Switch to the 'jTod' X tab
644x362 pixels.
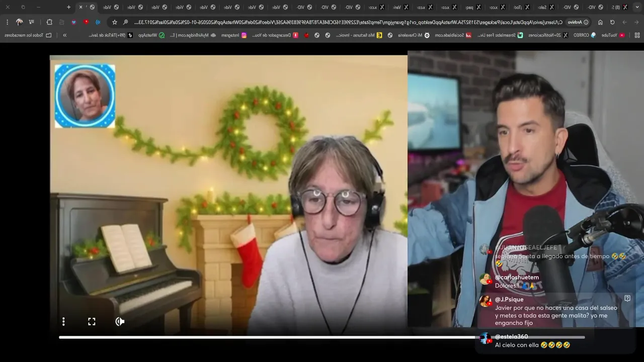click(x=522, y=7)
